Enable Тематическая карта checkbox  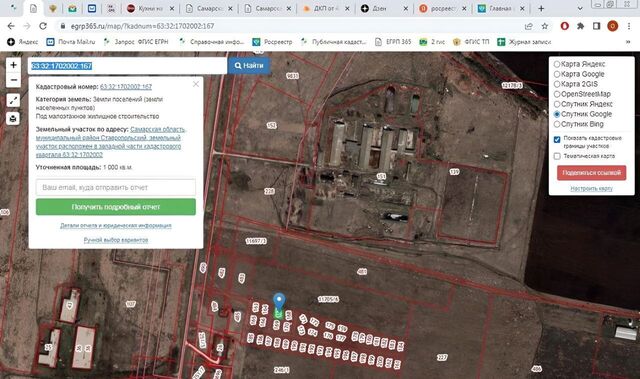pyautogui.click(x=557, y=156)
